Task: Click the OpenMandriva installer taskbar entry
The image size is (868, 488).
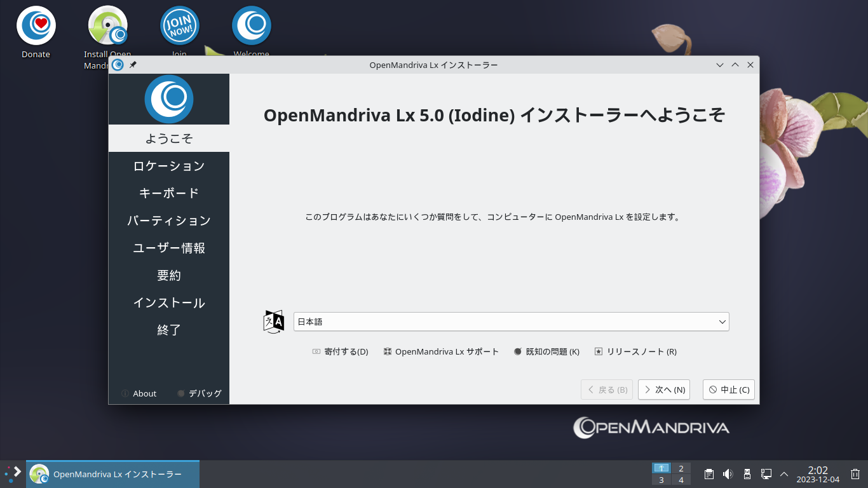Action: 112,474
